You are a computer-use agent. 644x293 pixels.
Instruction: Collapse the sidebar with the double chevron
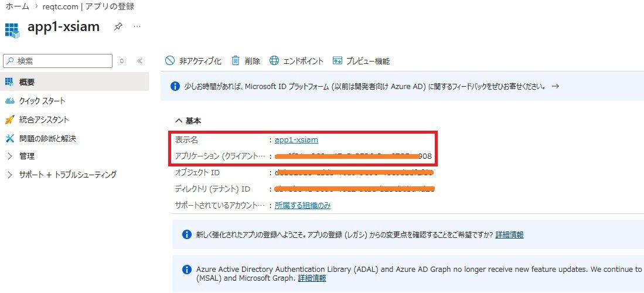pyautogui.click(x=139, y=61)
